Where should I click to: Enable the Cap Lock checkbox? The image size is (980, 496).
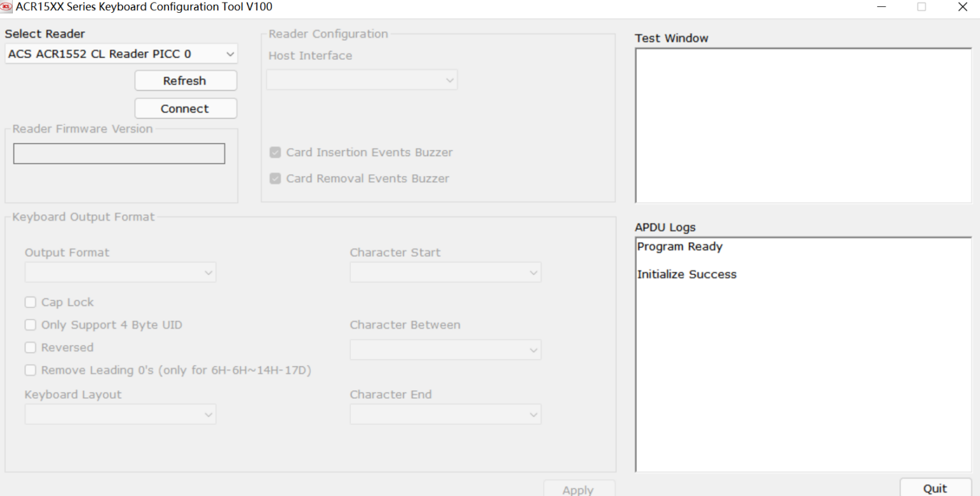30,302
